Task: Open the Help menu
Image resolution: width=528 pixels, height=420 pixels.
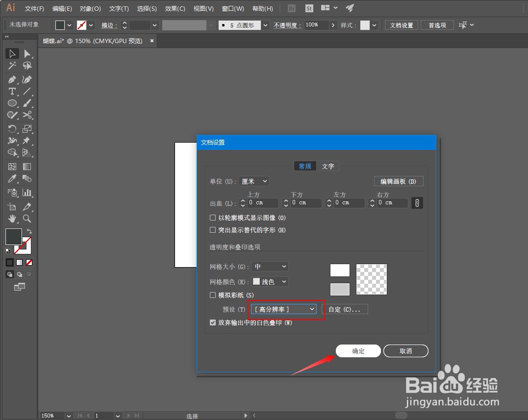Action: coord(263,9)
